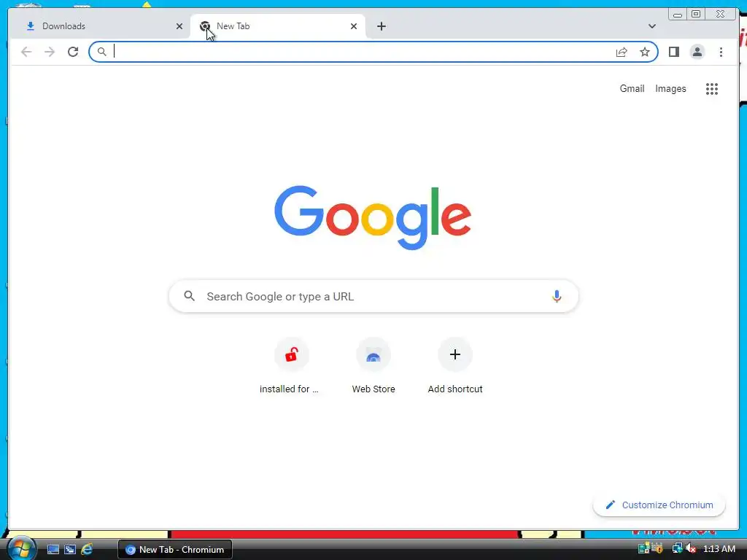
Task: Bookmark this tab with star icon
Action: pyautogui.click(x=645, y=52)
